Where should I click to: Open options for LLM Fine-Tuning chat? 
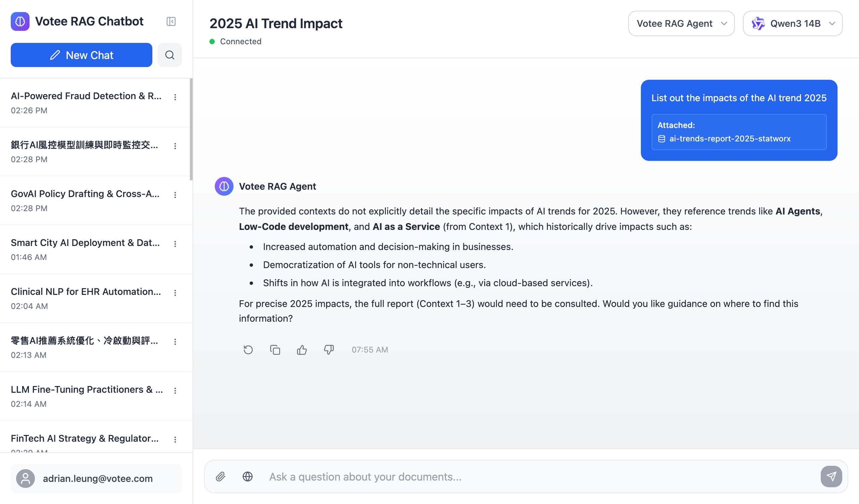[175, 391]
